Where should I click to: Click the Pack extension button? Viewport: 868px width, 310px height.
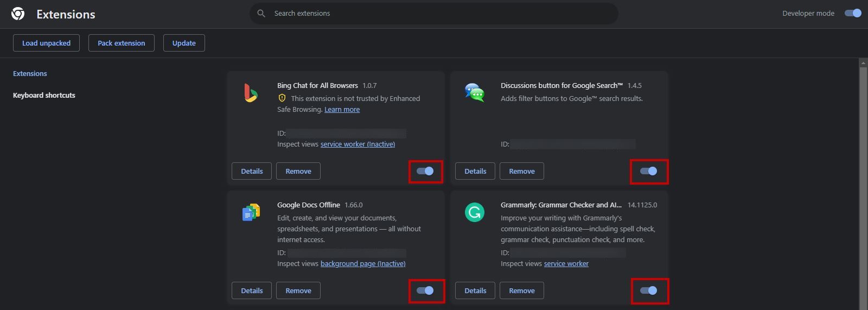[x=121, y=43]
